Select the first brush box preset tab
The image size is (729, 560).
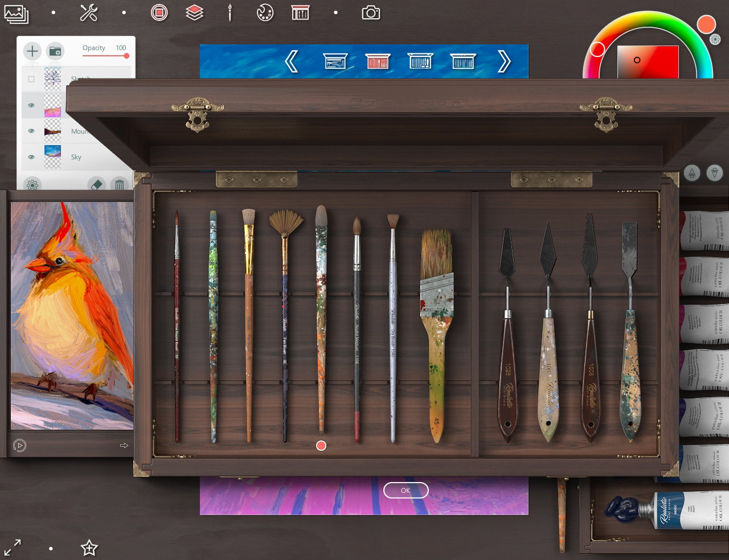335,61
